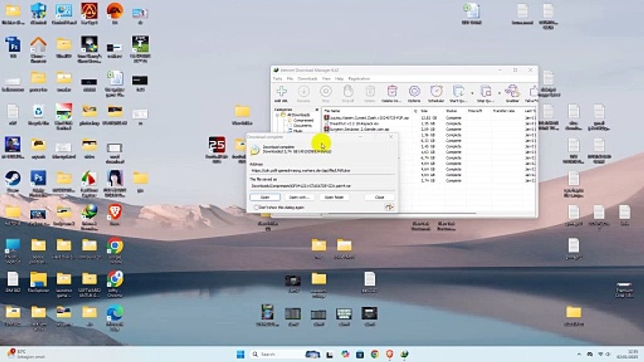The image size is (644, 362).
Task: Click the Grabber toolbar icon in IDM
Action: pyautogui.click(x=512, y=91)
